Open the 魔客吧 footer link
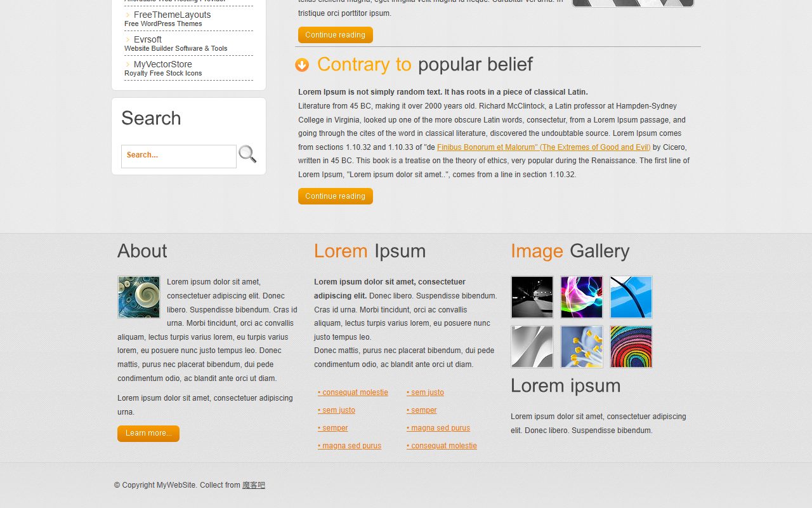The image size is (812, 508). click(x=254, y=485)
